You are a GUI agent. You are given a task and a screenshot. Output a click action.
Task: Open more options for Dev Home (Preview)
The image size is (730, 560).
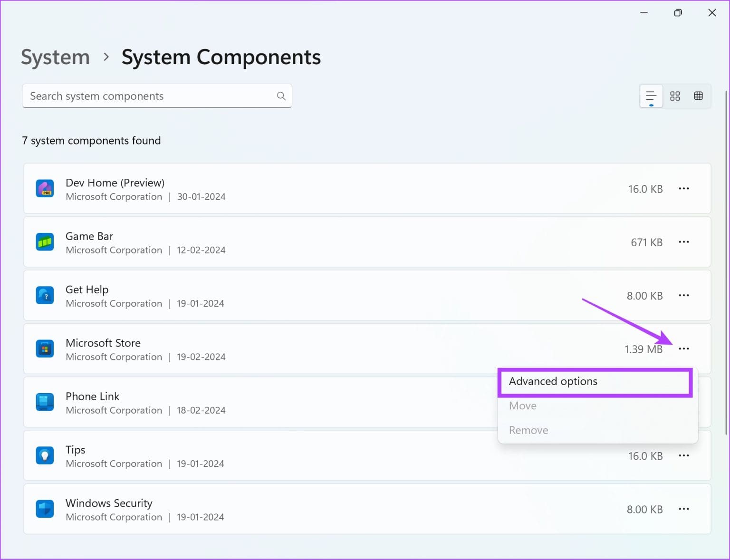pos(684,189)
